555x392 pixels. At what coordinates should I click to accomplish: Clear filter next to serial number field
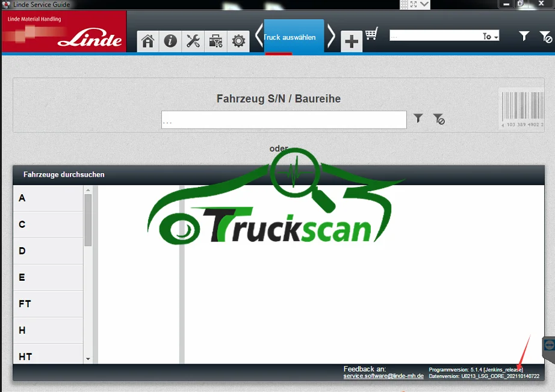pos(439,119)
